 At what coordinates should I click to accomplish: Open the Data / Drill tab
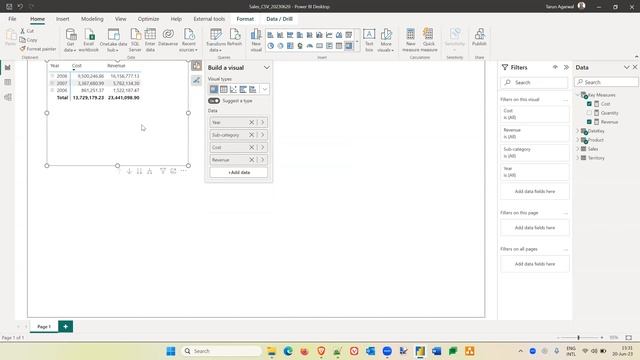coord(280,19)
